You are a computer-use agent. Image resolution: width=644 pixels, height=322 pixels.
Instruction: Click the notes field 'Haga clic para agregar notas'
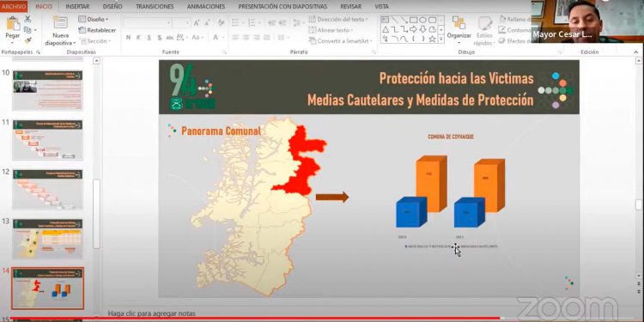point(151,313)
